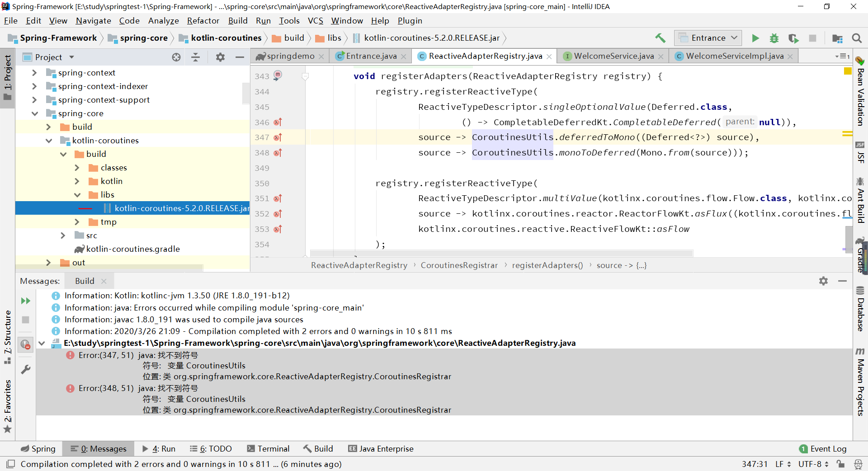Open the TODO tool window
Image resolution: width=868 pixels, height=471 pixels.
[x=211, y=449]
